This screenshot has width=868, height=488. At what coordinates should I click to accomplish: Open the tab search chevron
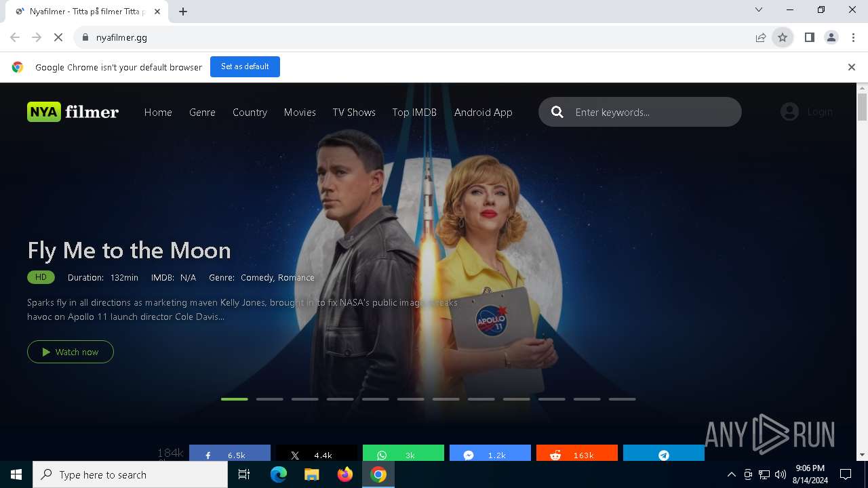pyautogui.click(x=759, y=9)
